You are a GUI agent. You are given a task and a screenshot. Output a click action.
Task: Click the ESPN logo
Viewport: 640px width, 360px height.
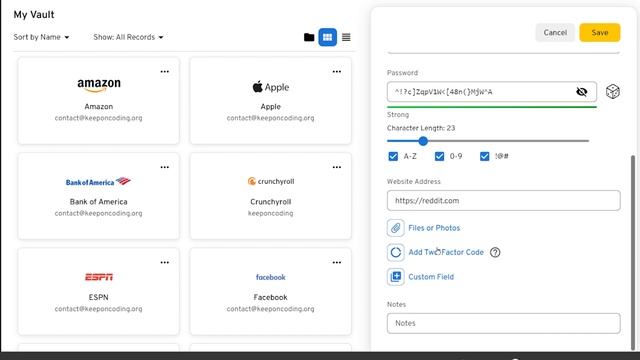[x=99, y=277]
